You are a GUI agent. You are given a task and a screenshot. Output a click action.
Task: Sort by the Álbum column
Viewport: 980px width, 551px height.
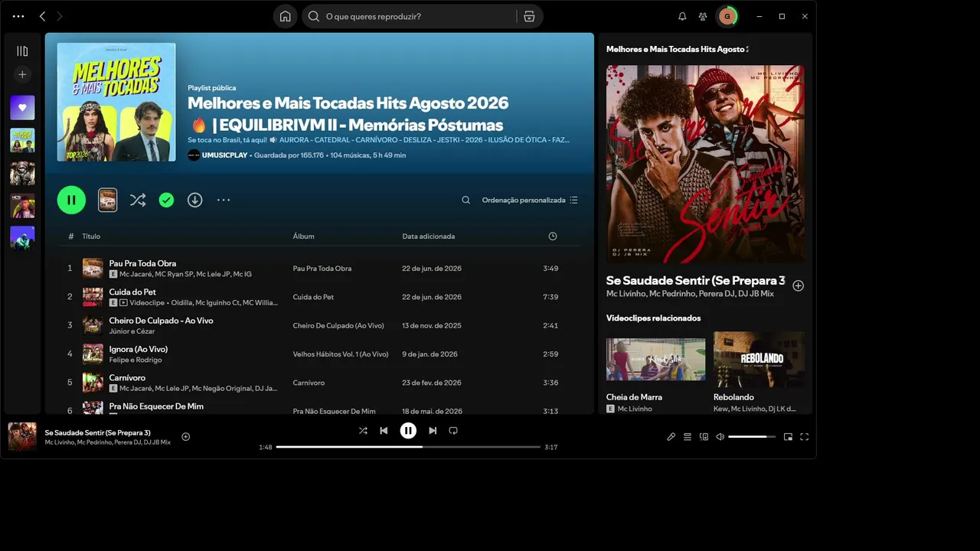coord(303,236)
